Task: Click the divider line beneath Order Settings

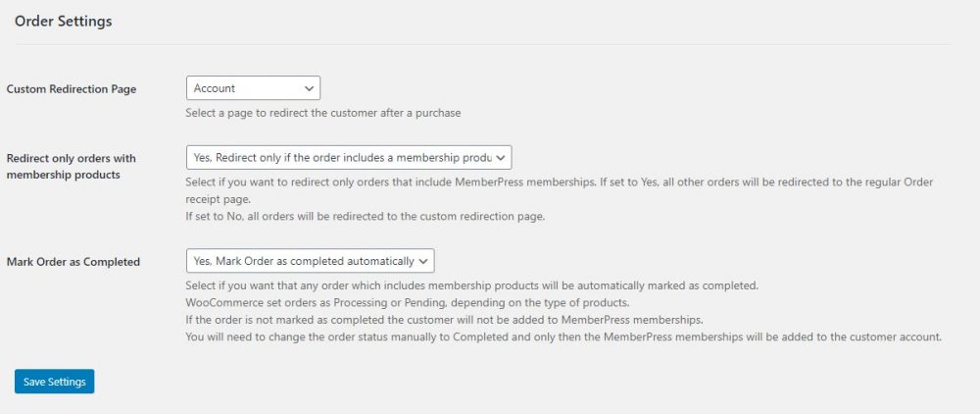Action: point(482,44)
